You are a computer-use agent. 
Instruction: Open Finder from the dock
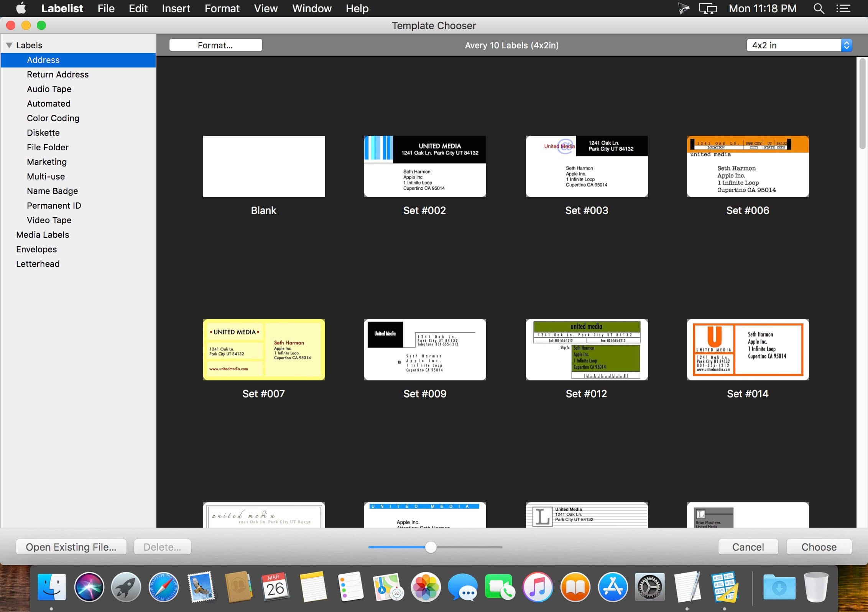click(52, 587)
